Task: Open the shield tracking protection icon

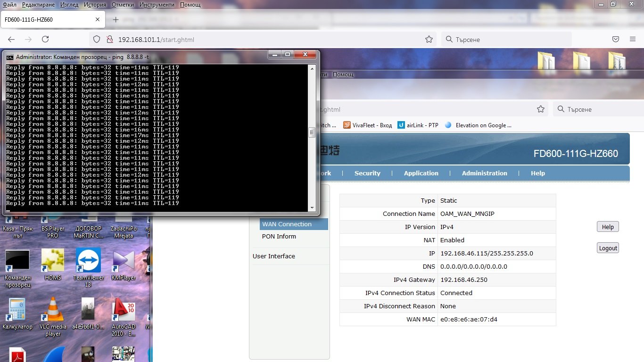Action: coord(97,40)
